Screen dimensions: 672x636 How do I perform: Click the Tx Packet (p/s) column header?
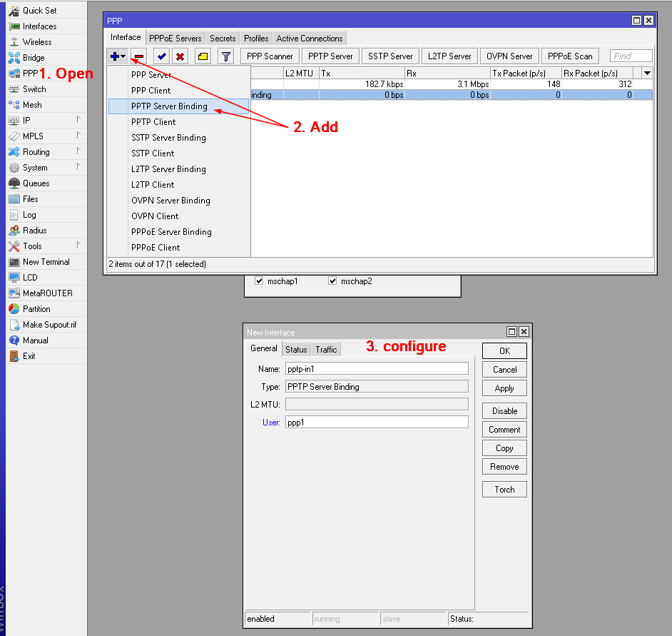point(526,74)
